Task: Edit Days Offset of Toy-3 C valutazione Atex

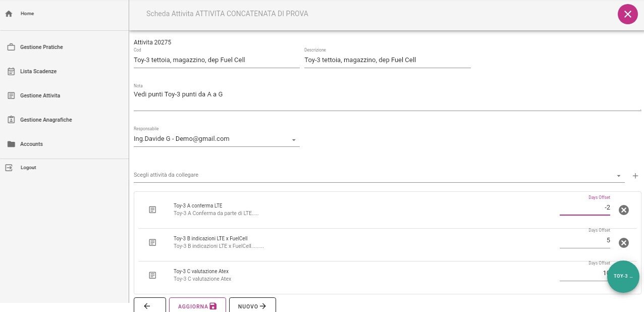Action: coord(584,274)
